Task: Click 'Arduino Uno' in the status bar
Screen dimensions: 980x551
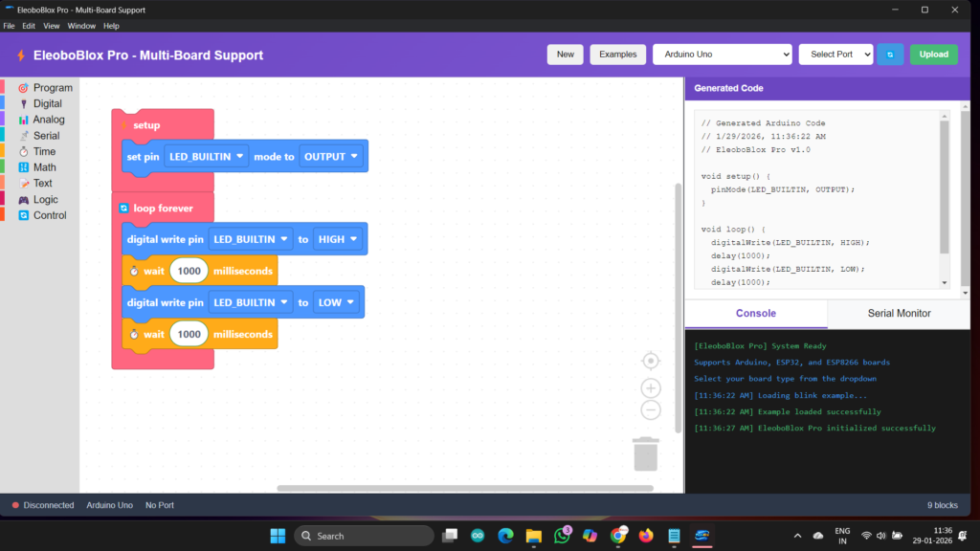Action: click(109, 505)
